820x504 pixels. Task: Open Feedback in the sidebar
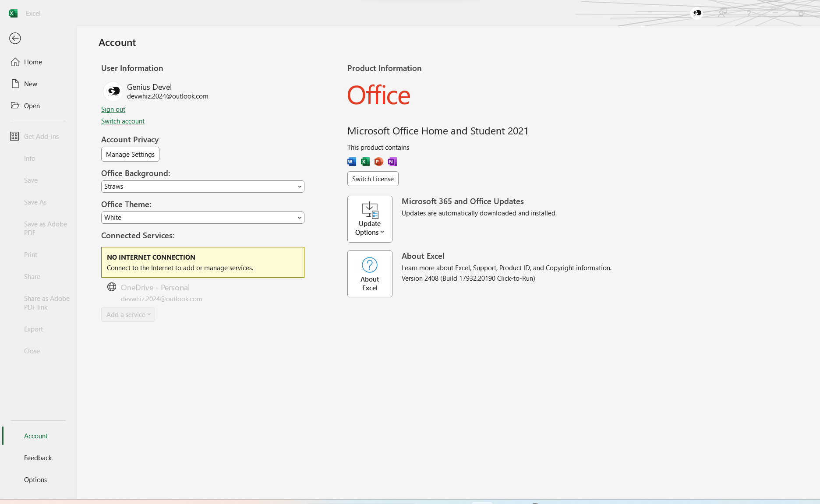point(38,458)
